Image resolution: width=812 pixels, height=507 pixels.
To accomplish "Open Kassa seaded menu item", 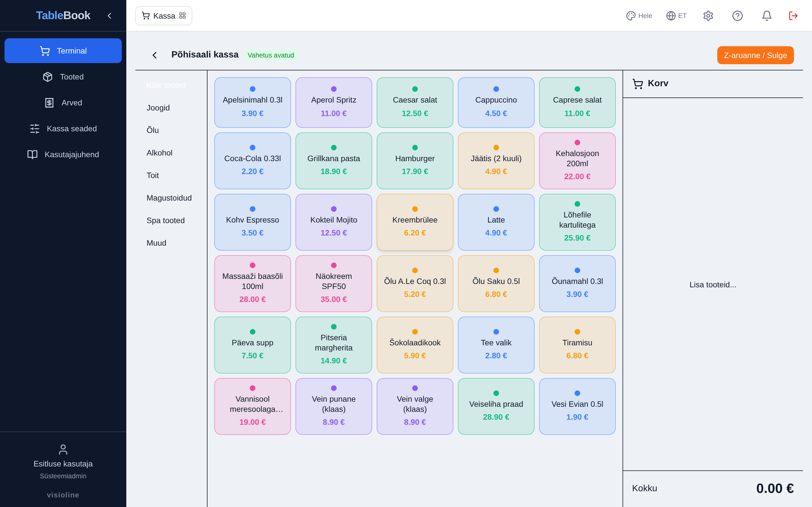I will (63, 128).
